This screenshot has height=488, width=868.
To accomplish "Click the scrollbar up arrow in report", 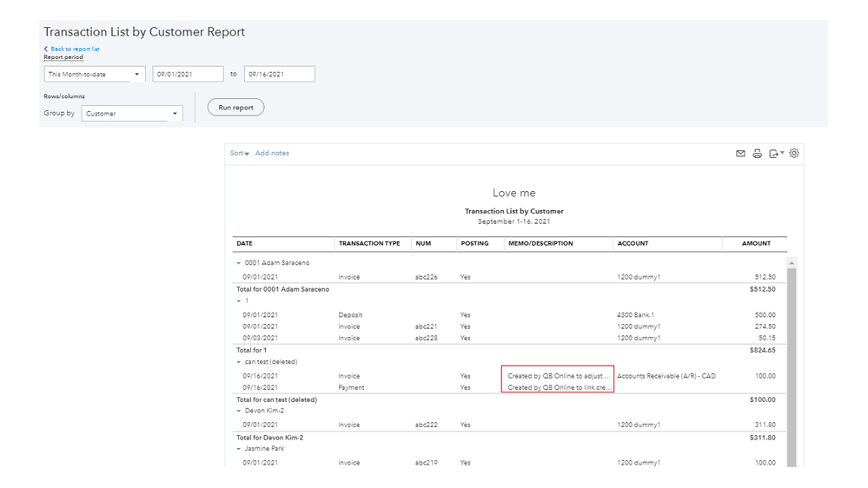I will (791, 262).
